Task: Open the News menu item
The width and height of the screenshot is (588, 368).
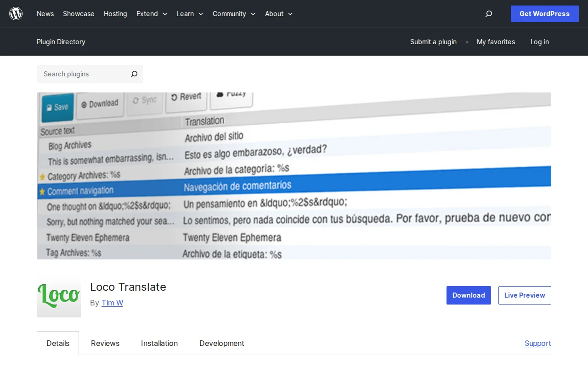Action: pos(45,14)
